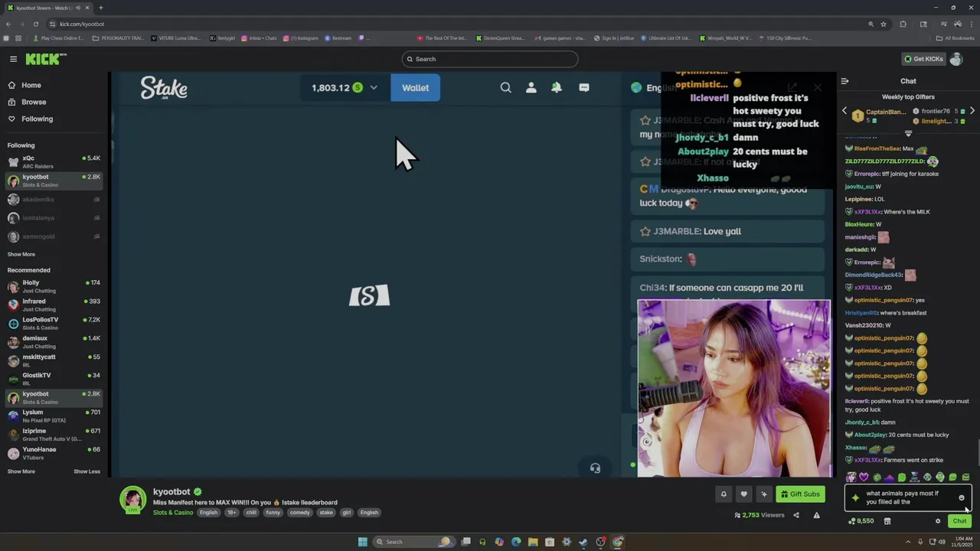Open Stake balance currency dropdown
980x551 pixels.
click(x=374, y=88)
